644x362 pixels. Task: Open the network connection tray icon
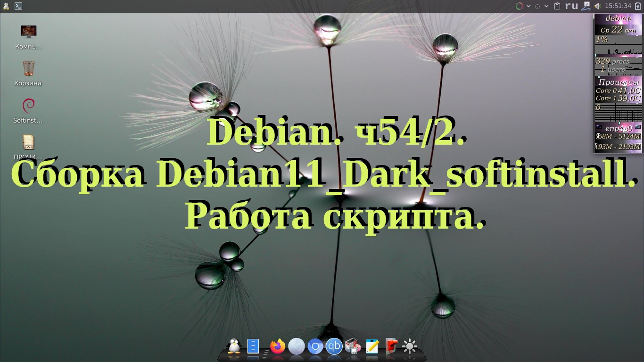586,6
